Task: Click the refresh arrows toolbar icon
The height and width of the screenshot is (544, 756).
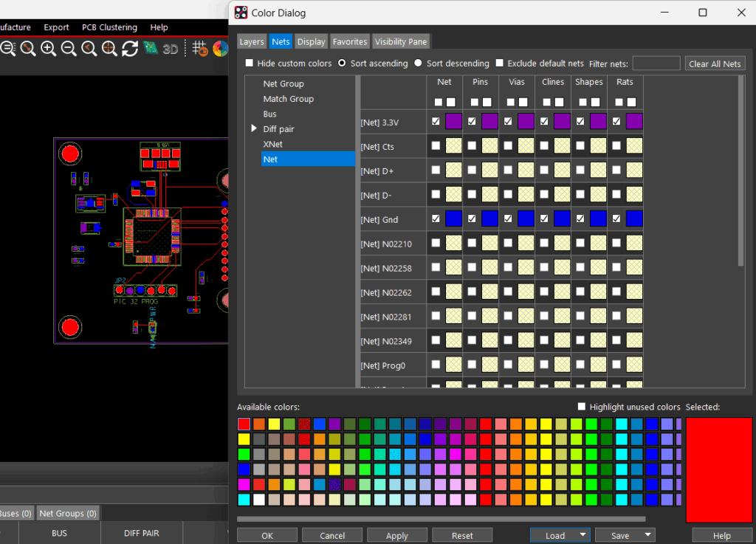Action: click(x=130, y=49)
